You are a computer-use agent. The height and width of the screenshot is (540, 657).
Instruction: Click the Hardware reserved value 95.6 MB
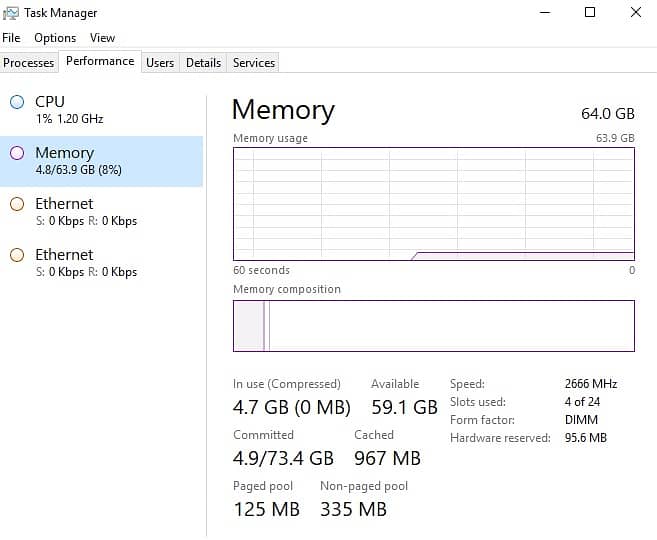click(x=585, y=438)
